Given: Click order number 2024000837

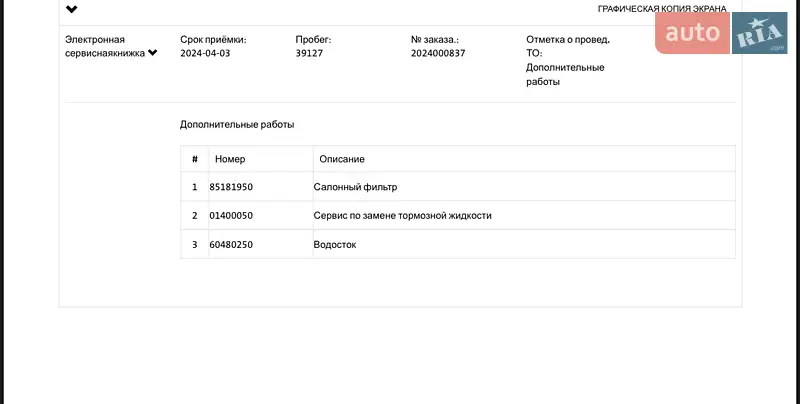Looking at the screenshot, I should [438, 54].
